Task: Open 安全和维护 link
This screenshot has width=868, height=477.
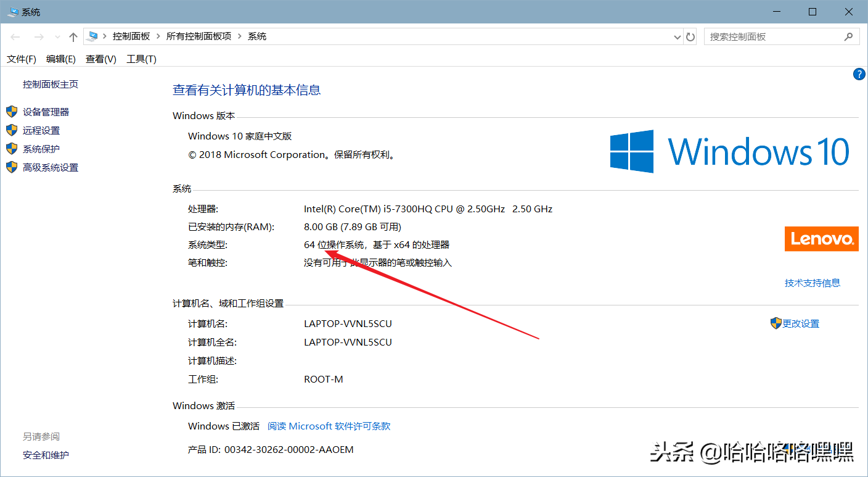Action: click(46, 455)
